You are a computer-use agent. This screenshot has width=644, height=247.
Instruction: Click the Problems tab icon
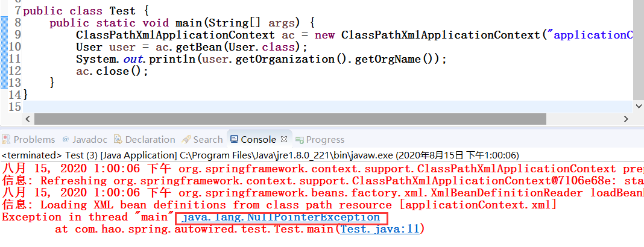click(x=7, y=140)
